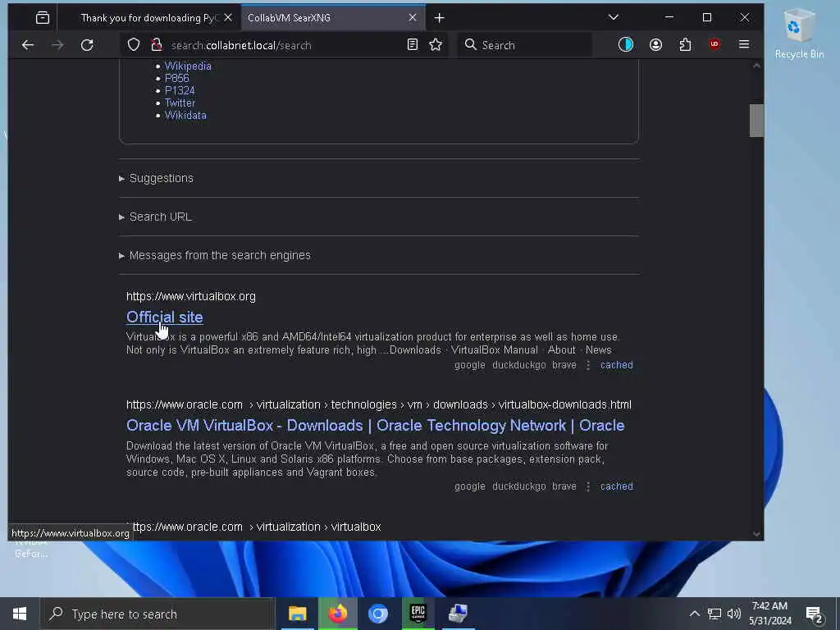840x630 pixels.
Task: Open tracking protection shield icon
Action: pyautogui.click(x=134, y=45)
